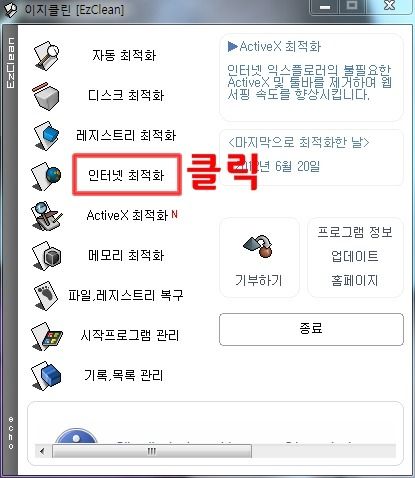Select the 인터넷 최적화 menu label
Image resolution: width=415 pixels, height=478 pixels.
(126, 175)
